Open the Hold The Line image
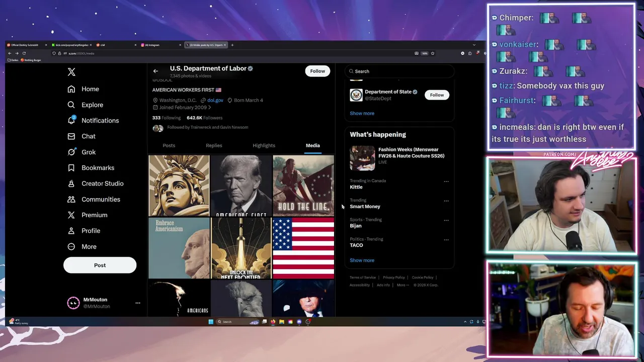644x362 pixels. pyautogui.click(x=303, y=186)
